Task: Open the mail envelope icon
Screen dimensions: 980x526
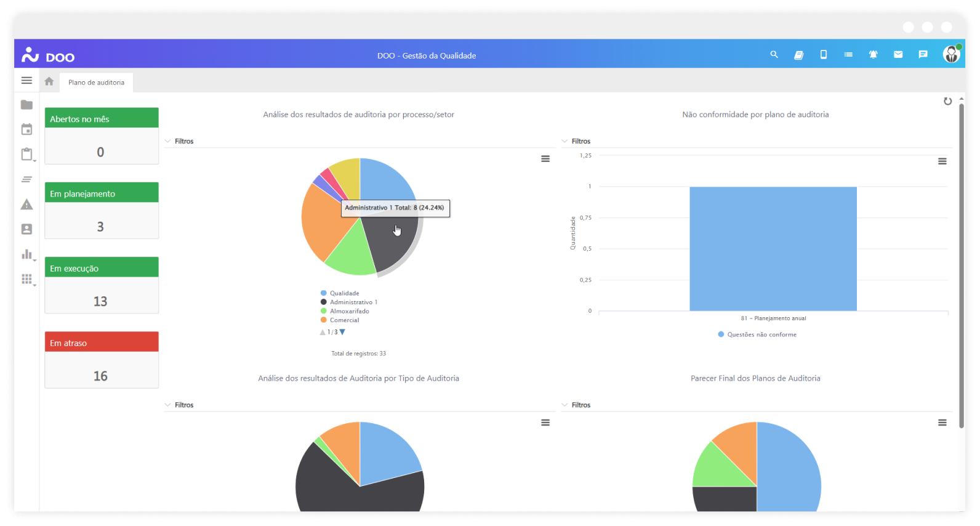Action: click(898, 55)
